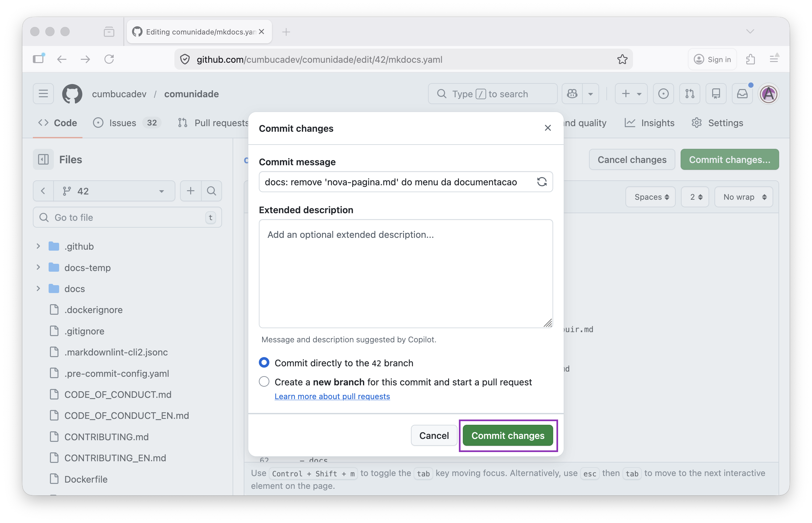This screenshot has height=523, width=812.
Task: Open a new browser tab
Action: tap(286, 32)
